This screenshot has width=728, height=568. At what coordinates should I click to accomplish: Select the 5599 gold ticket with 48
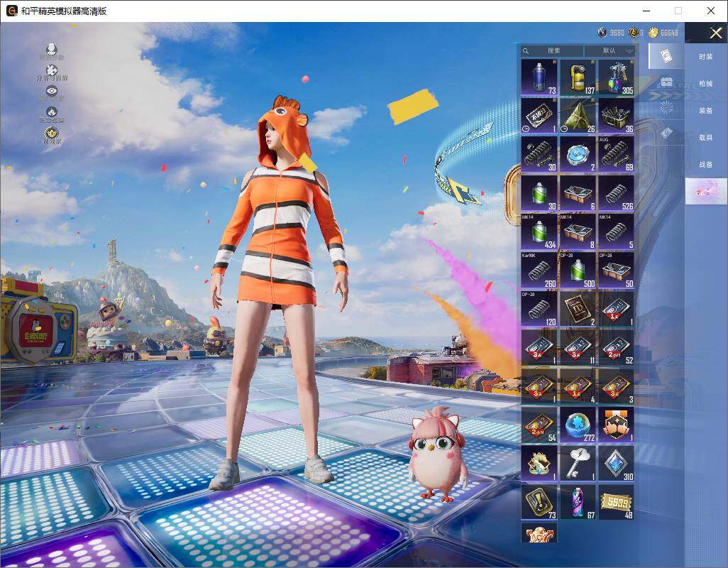coord(616,502)
